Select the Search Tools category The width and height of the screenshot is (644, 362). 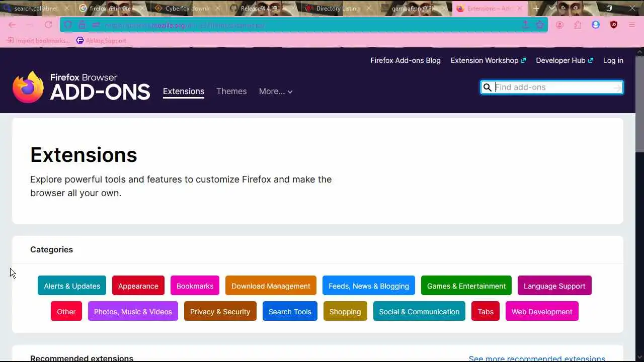(290, 311)
